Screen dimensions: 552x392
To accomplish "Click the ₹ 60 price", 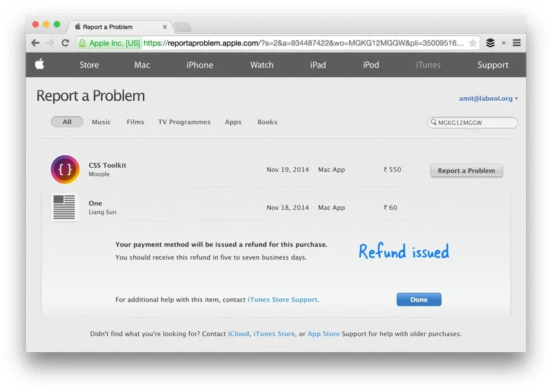I will coord(390,208).
